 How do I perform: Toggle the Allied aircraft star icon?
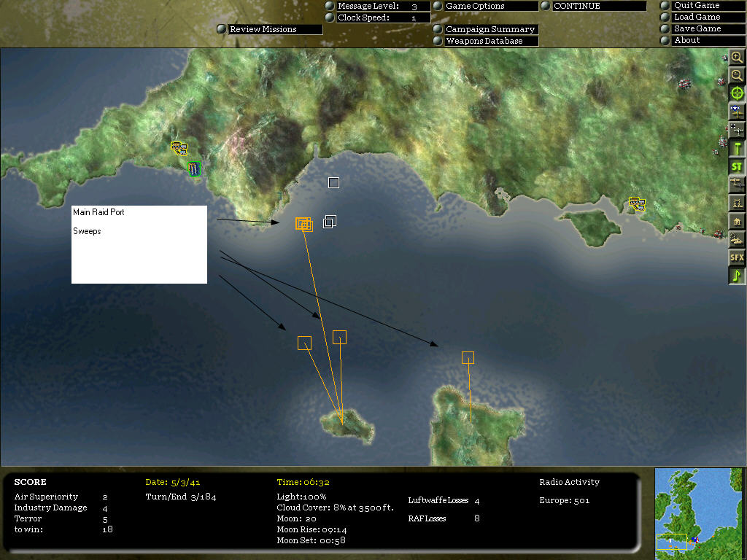(737, 112)
